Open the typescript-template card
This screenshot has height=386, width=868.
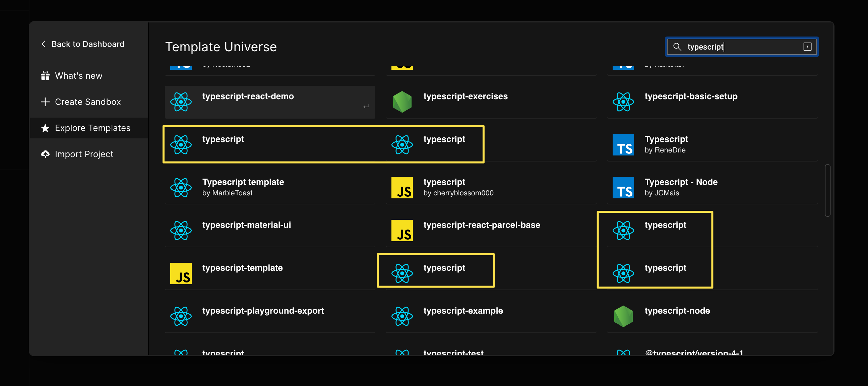[x=270, y=273]
